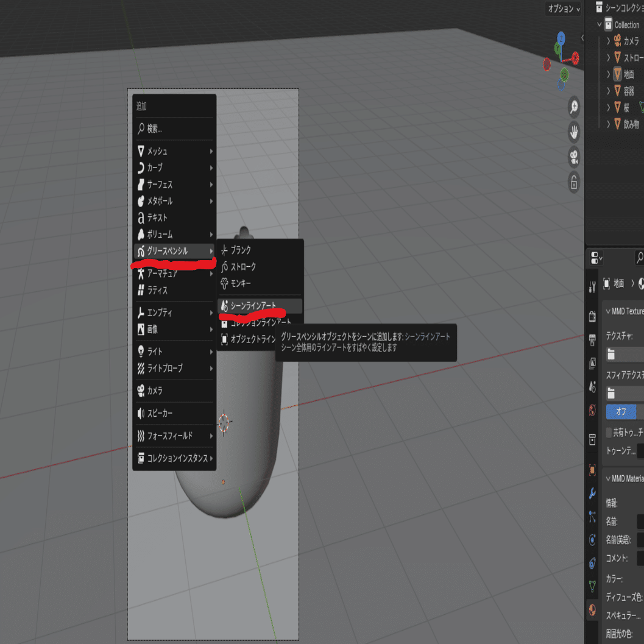Image resolution: width=644 pixels, height=644 pixels.
Task: Select シーンラインアート menu entry
Action: 260,306
